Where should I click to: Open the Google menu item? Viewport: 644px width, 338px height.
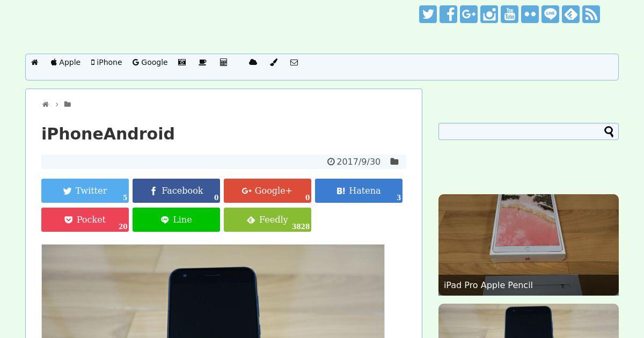tap(150, 62)
